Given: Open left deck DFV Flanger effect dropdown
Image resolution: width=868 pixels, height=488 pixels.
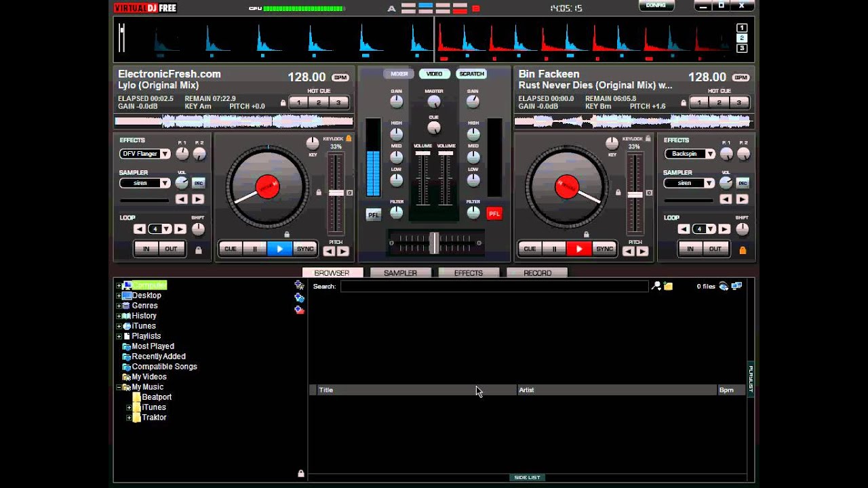Looking at the screenshot, I should (x=165, y=154).
